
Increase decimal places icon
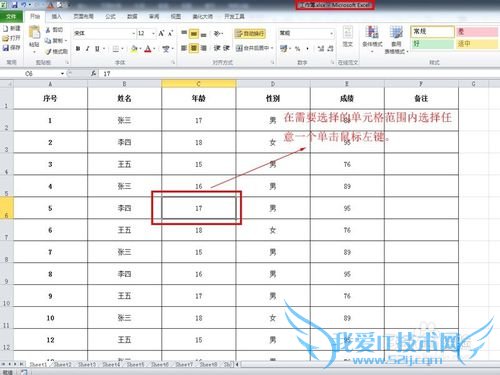click(x=321, y=49)
